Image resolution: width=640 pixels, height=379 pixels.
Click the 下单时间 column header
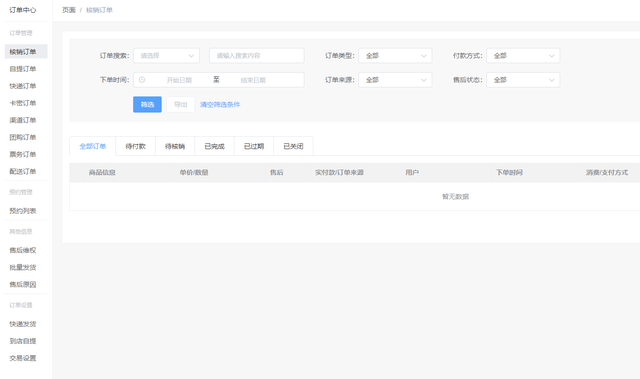pos(509,173)
